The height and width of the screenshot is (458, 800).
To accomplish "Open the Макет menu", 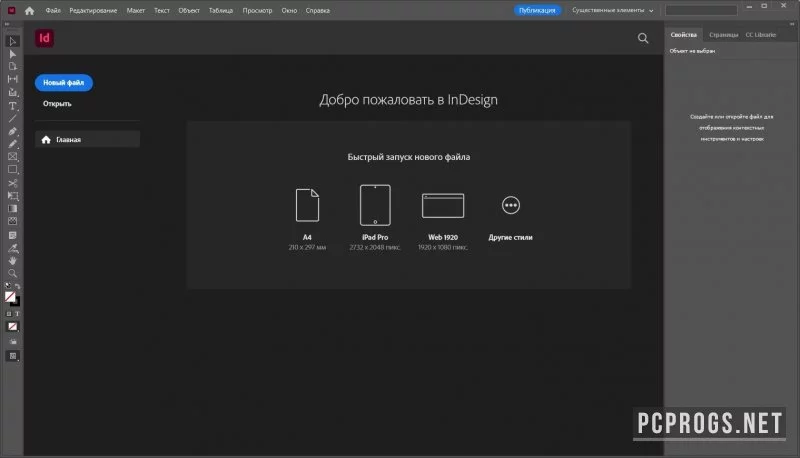I will tap(136, 10).
